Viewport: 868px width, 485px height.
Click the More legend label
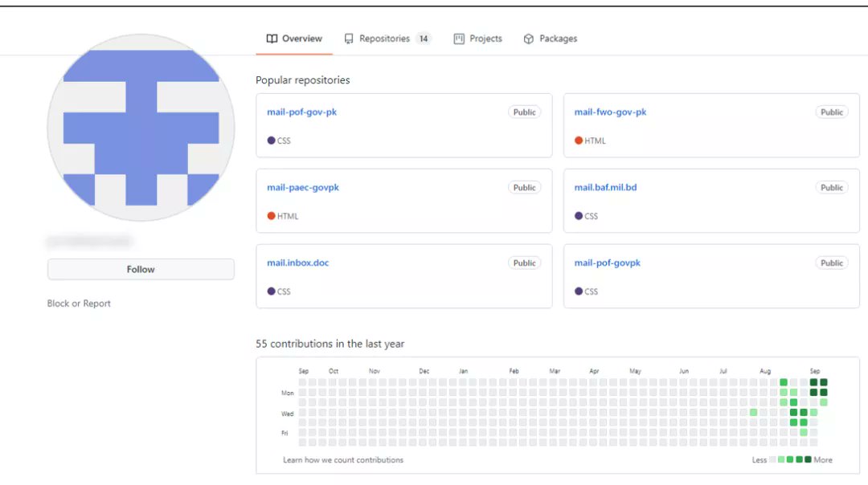(823, 459)
